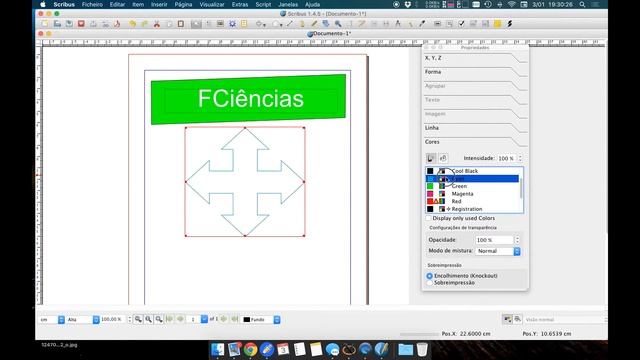Open the Janelas menu
The image size is (640, 360).
[x=288, y=4]
